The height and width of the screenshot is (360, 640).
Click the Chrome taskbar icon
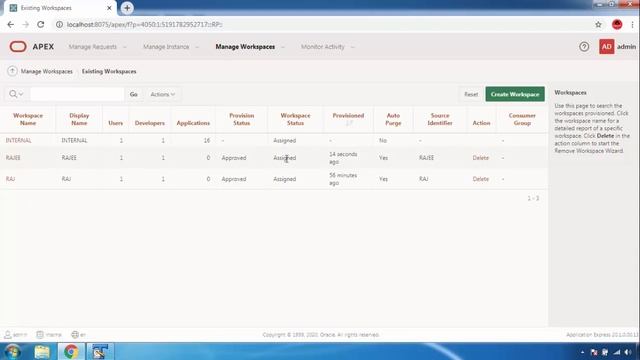(71, 351)
